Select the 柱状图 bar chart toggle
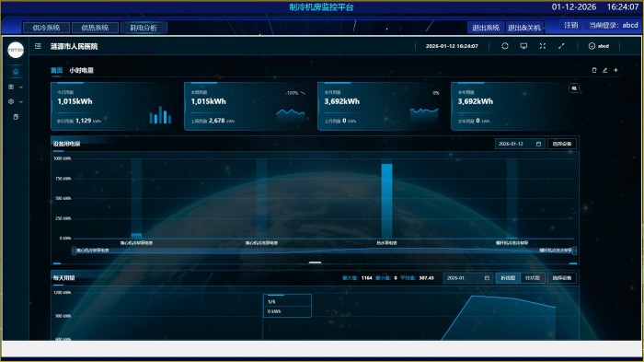 click(533, 277)
